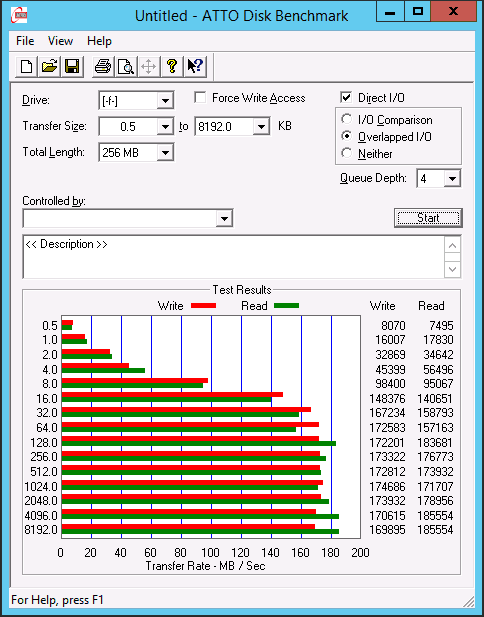Click inside the Description text box
This screenshot has height=617, width=484.
click(234, 257)
